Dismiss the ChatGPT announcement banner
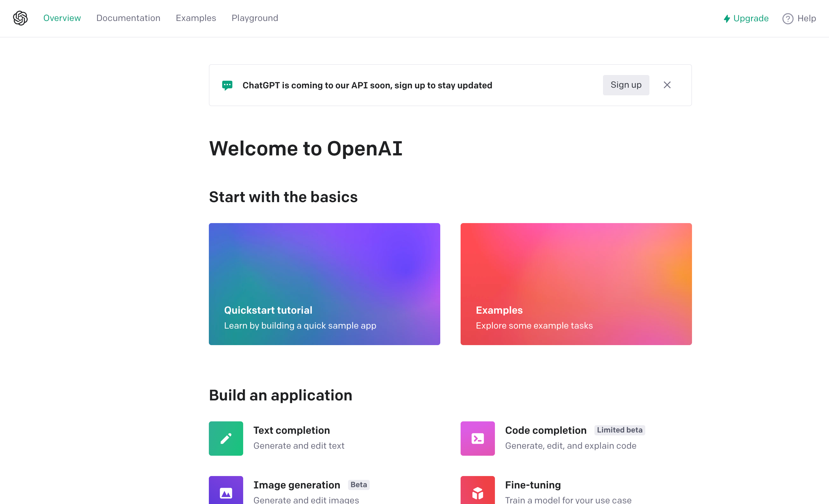The image size is (829, 504). (667, 85)
